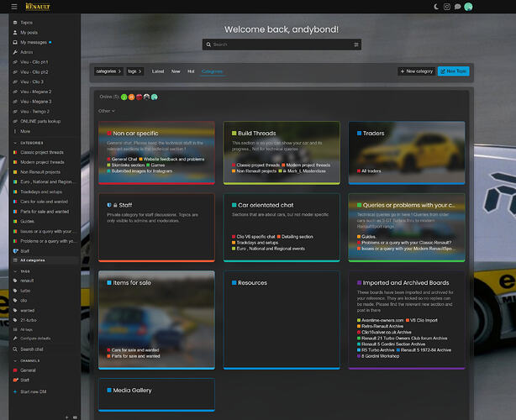Open advanced search filter options icon

tap(356, 45)
